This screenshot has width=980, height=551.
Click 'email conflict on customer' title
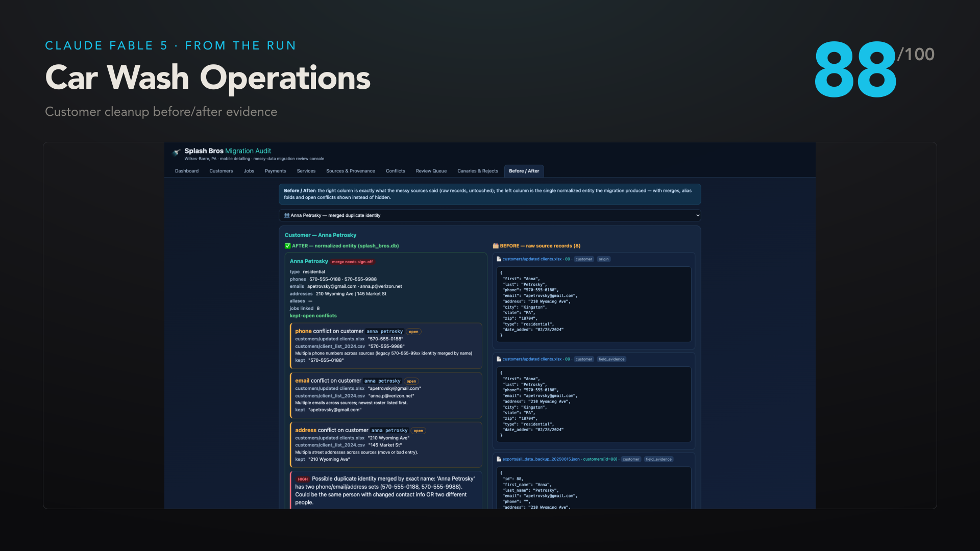click(x=328, y=381)
